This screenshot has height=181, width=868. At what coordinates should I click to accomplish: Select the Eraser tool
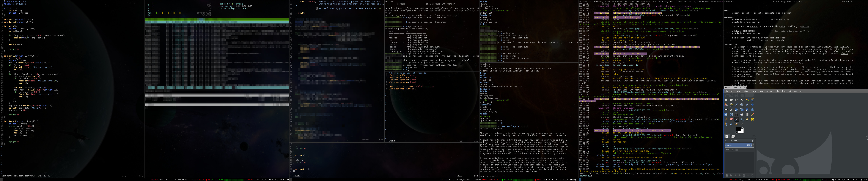click(x=731, y=119)
